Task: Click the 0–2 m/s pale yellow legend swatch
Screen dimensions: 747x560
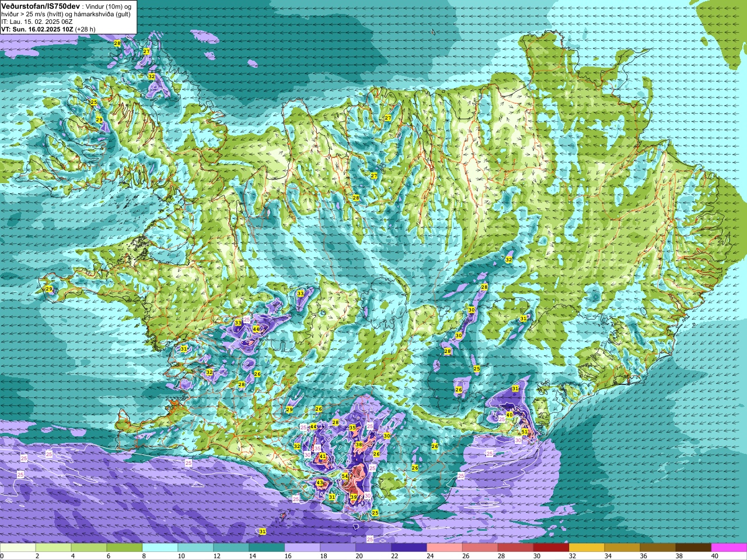Action: (18, 548)
